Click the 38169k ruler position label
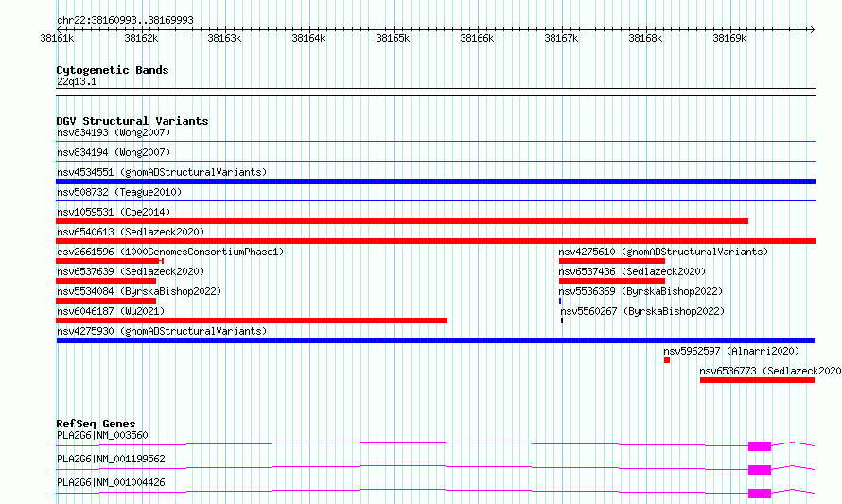The width and height of the screenshot is (842, 504). [729, 38]
